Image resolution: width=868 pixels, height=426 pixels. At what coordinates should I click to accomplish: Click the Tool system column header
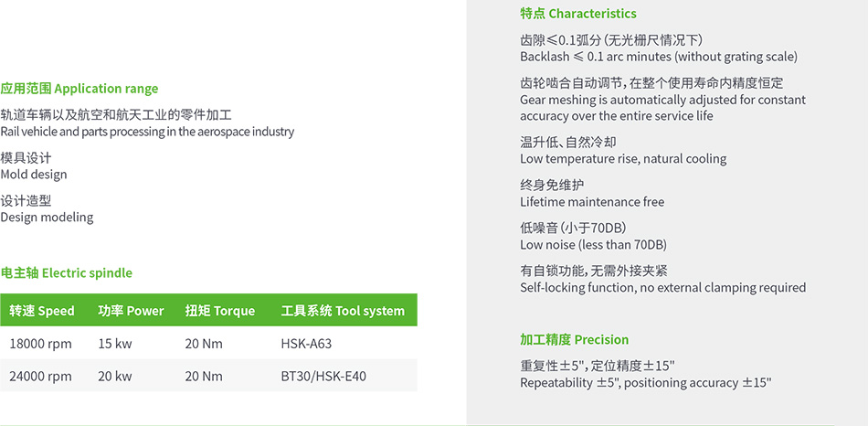[x=343, y=311]
